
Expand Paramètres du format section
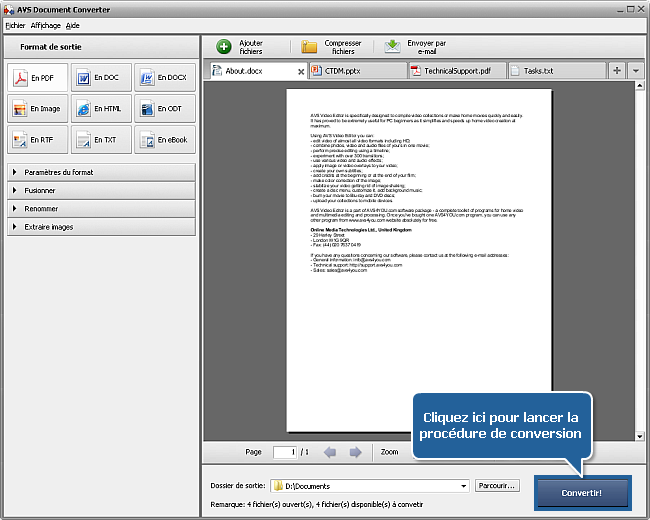(101, 172)
